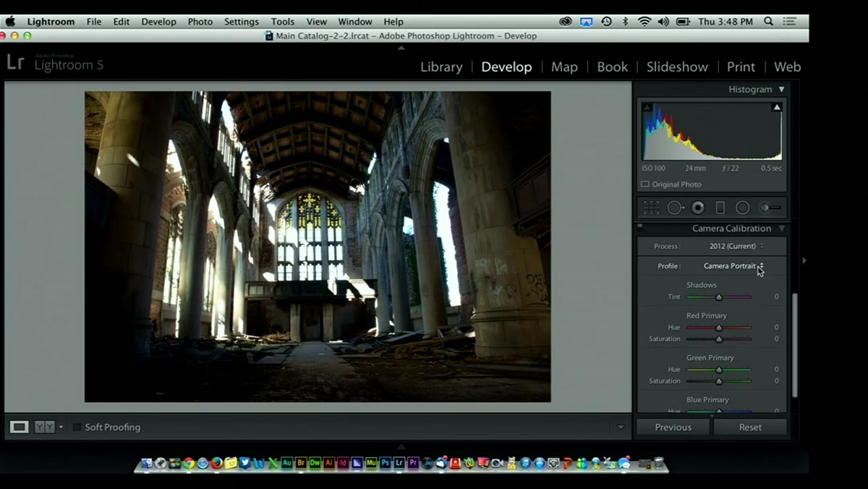Open the Web module

(787, 67)
